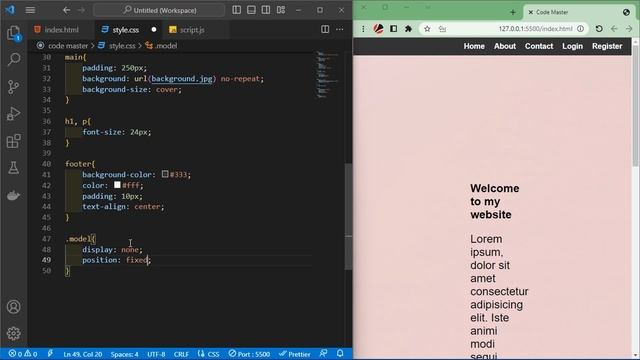Click the editor minimap
This screenshot has width=640, height=360.
coord(328,76)
